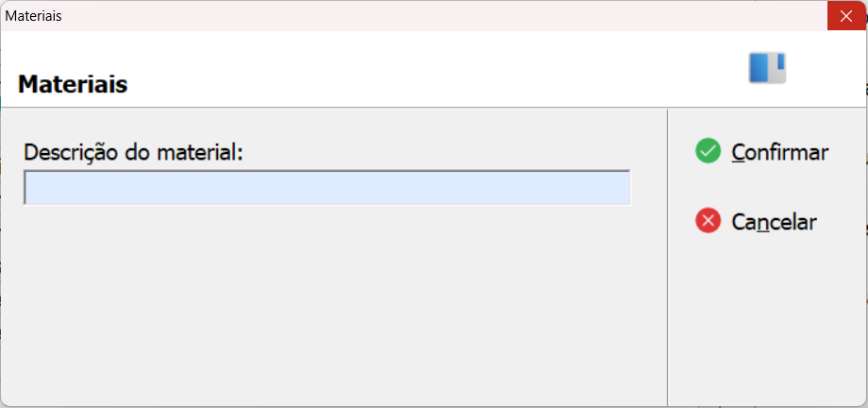Image resolution: width=868 pixels, height=408 pixels.
Task: Place cursor at start of the description field
Action: tap(29, 187)
